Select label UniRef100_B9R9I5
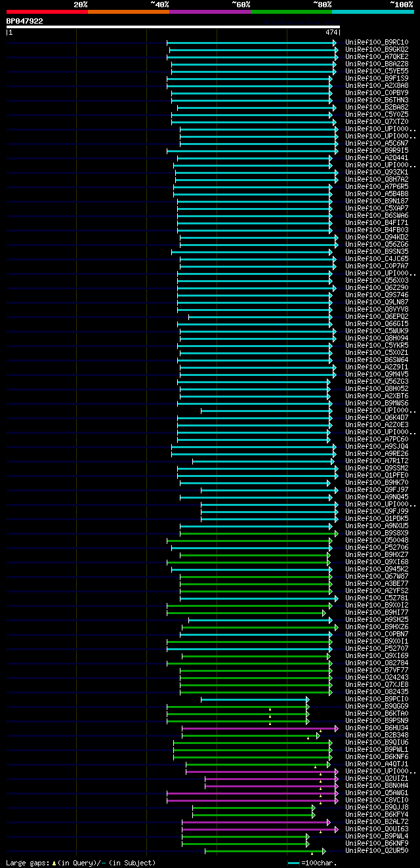 coord(377,151)
